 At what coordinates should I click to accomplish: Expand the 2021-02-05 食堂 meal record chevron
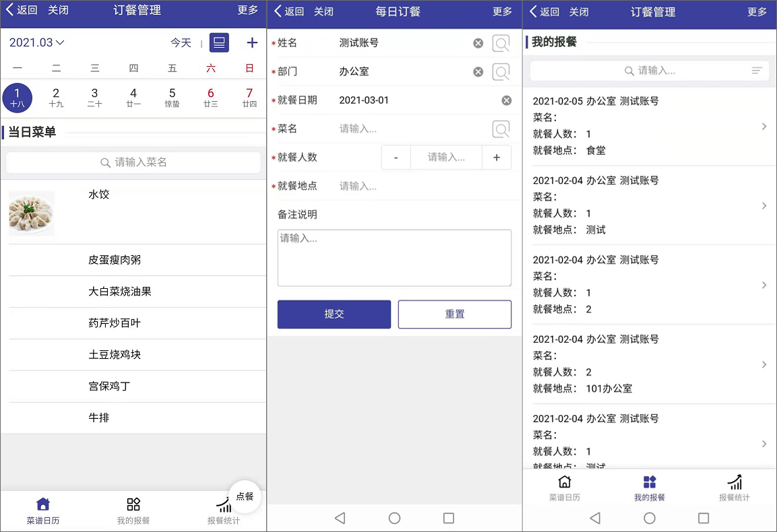(764, 126)
